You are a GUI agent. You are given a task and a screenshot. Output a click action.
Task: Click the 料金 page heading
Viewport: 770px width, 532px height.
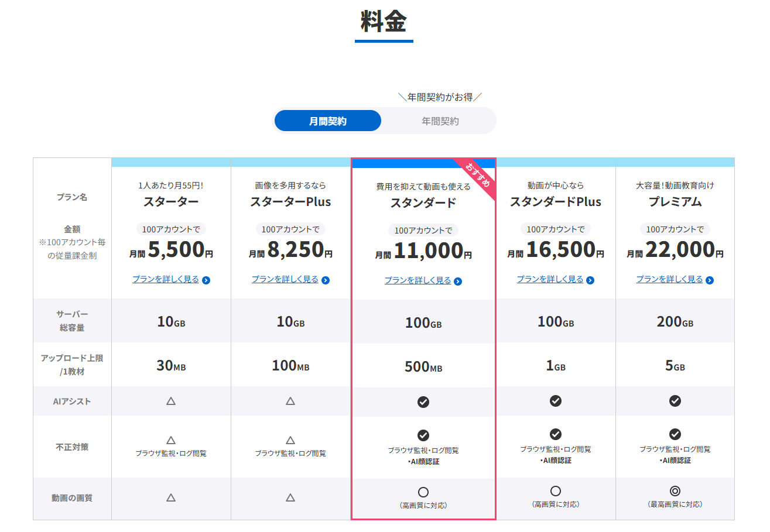(x=384, y=22)
